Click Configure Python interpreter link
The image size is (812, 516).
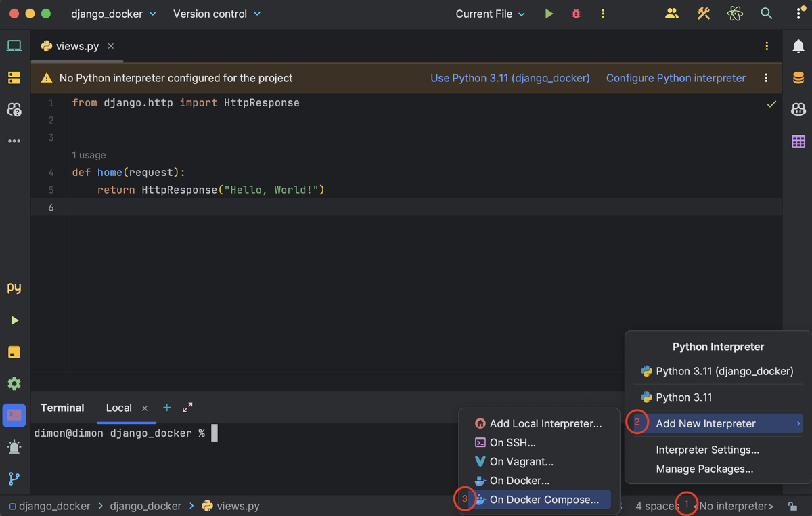coord(676,78)
